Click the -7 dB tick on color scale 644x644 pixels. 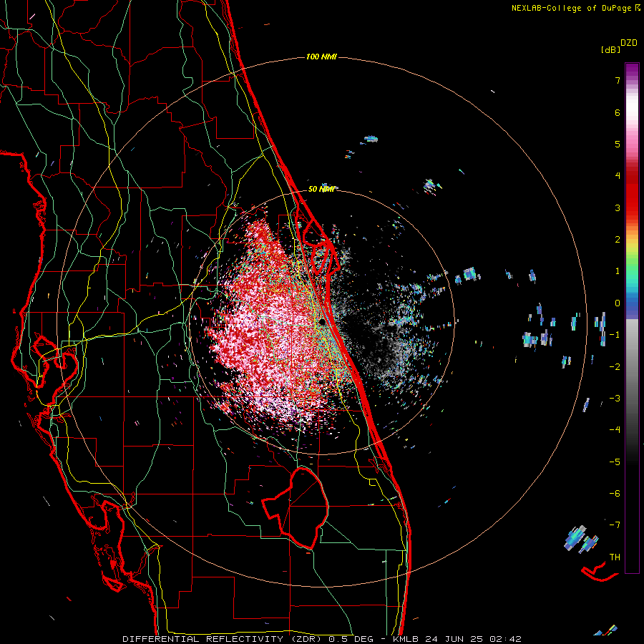click(615, 525)
